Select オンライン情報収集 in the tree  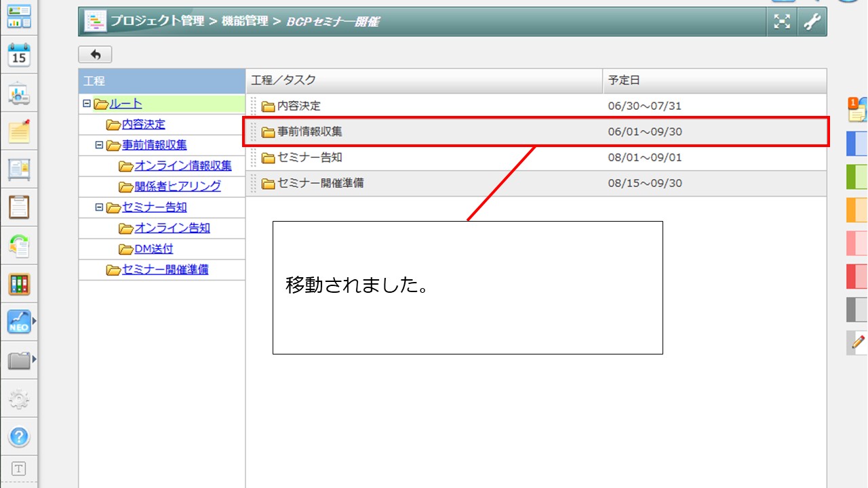[183, 166]
